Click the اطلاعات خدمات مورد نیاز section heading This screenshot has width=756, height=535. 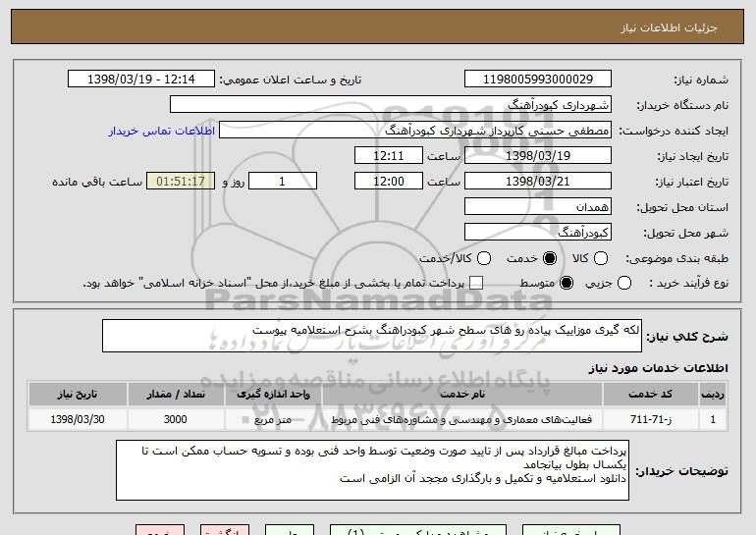(658, 368)
